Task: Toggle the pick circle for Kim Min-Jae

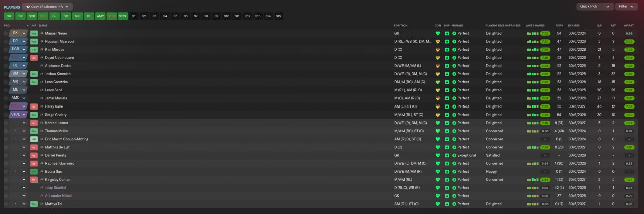Action: tap(6, 50)
